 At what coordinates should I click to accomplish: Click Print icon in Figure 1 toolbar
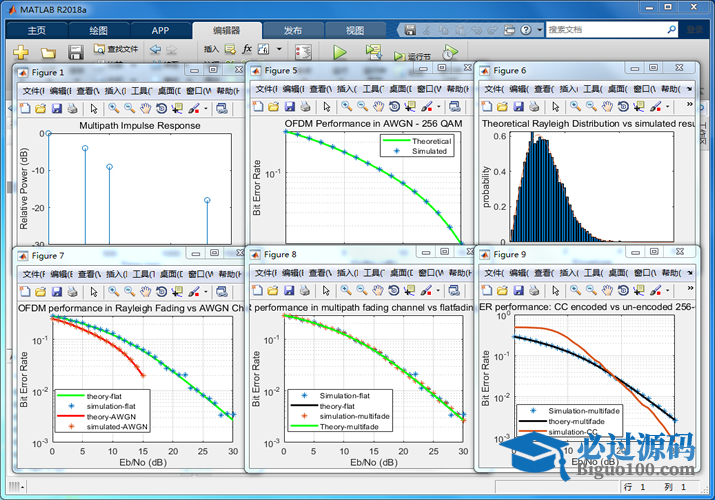(x=72, y=108)
